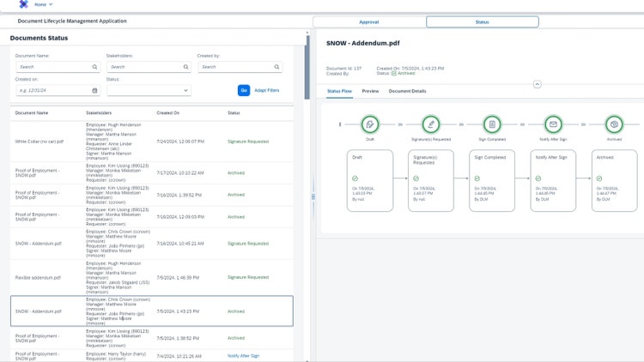Click the Document Name search field
Screen dimensions: 644x362
pos(58,67)
